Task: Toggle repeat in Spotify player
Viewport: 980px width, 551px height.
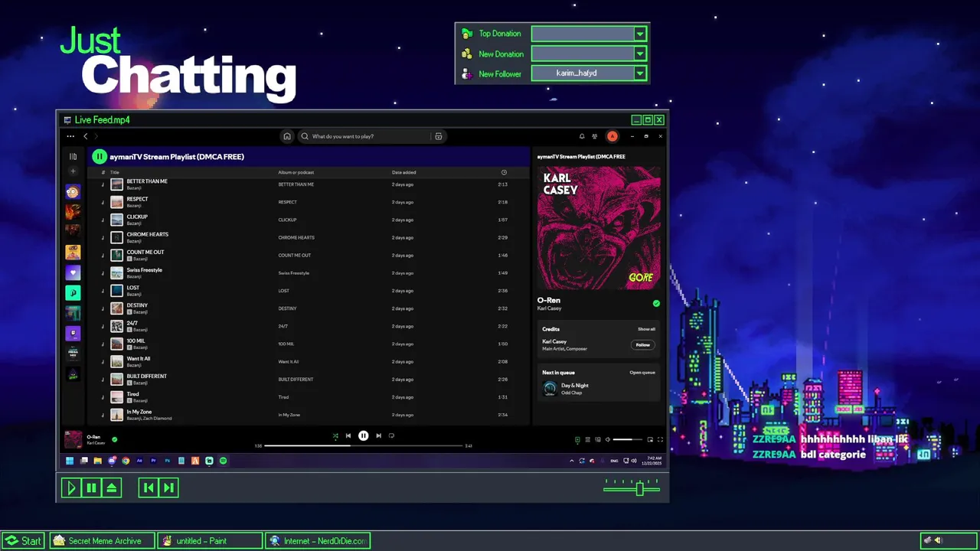Action: [391, 436]
